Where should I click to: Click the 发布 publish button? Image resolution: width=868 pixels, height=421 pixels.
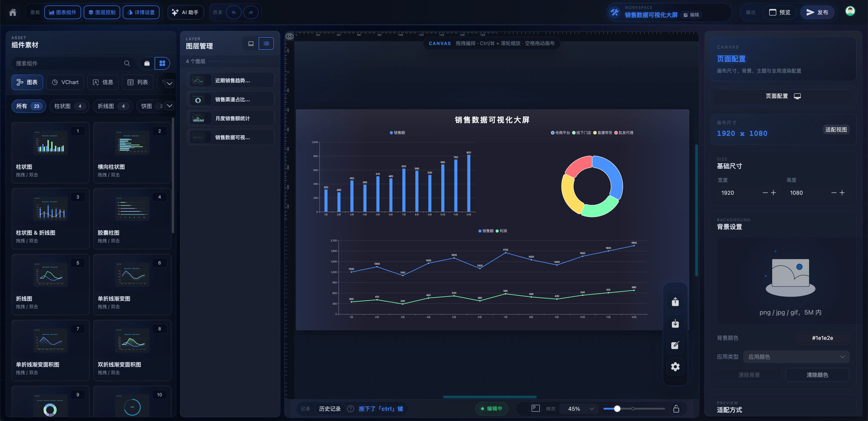point(817,12)
